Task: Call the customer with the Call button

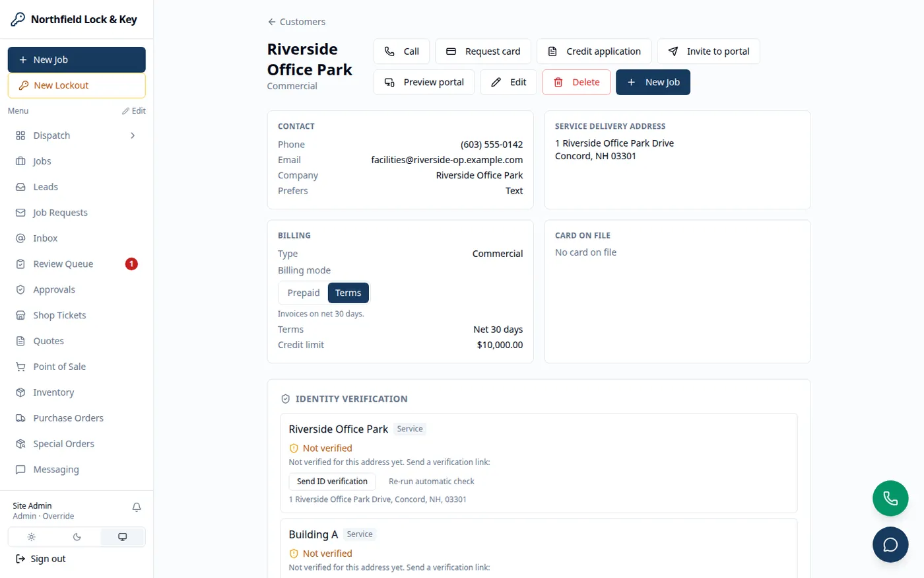Action: pyautogui.click(x=402, y=52)
